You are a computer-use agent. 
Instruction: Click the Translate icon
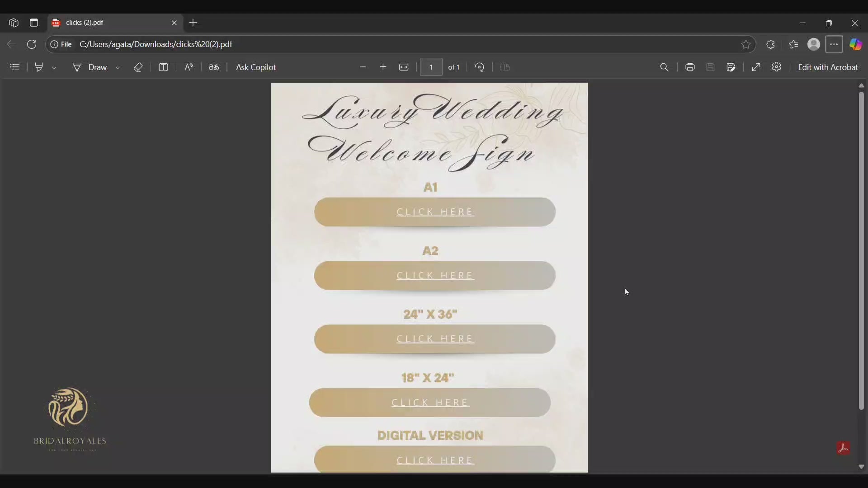tap(214, 67)
